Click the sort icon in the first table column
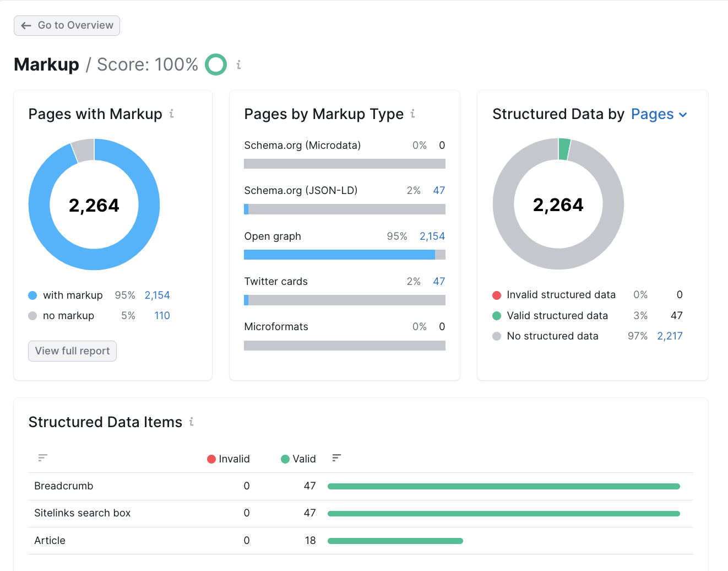Image resolution: width=728 pixels, height=571 pixels. tap(42, 458)
